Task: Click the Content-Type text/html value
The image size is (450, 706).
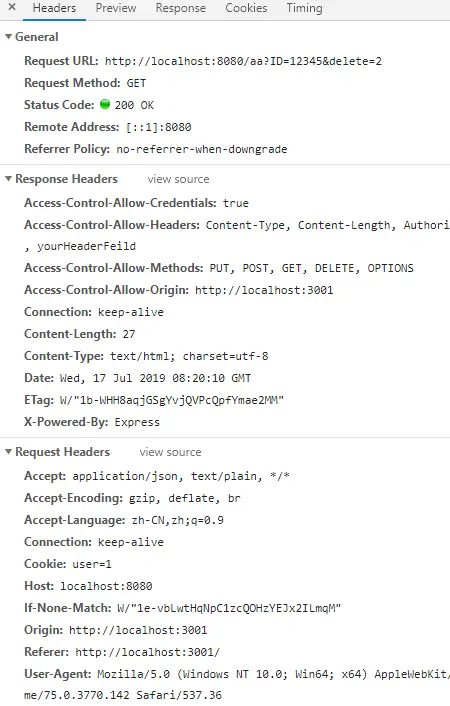Action: (189, 357)
